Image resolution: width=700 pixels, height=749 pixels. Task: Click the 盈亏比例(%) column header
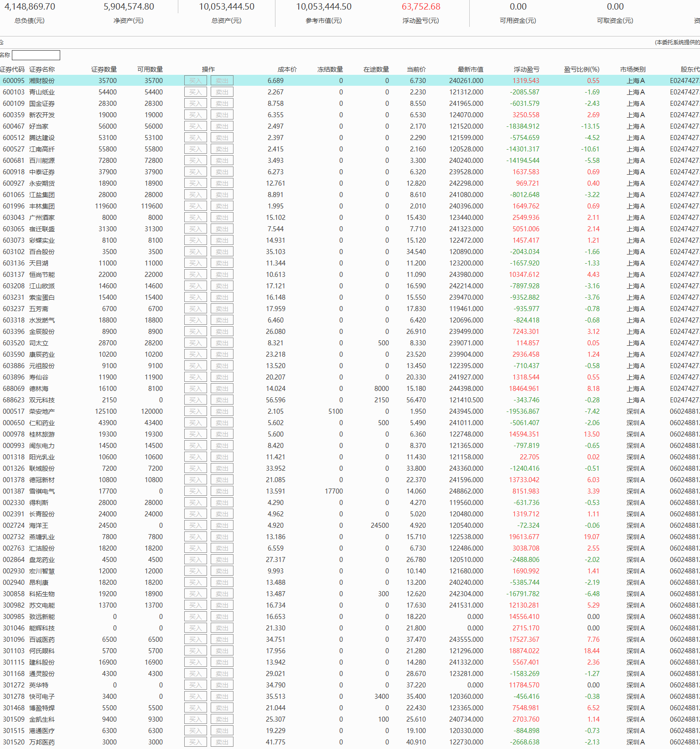point(581,69)
